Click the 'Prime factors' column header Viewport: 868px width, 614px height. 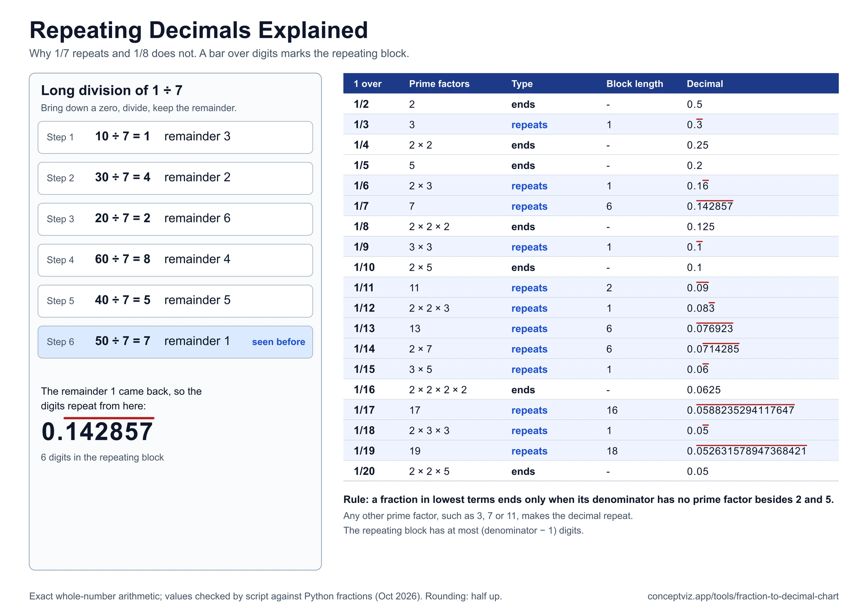point(439,84)
